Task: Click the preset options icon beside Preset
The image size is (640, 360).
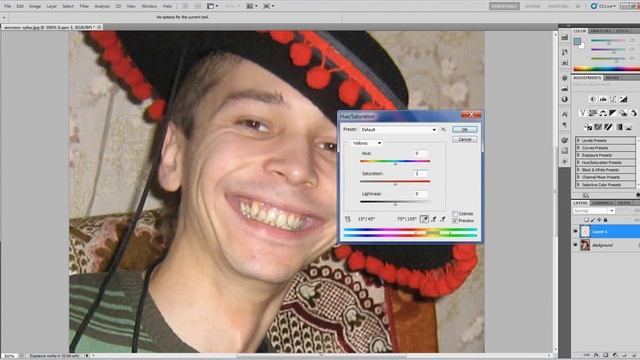Action: (443, 129)
